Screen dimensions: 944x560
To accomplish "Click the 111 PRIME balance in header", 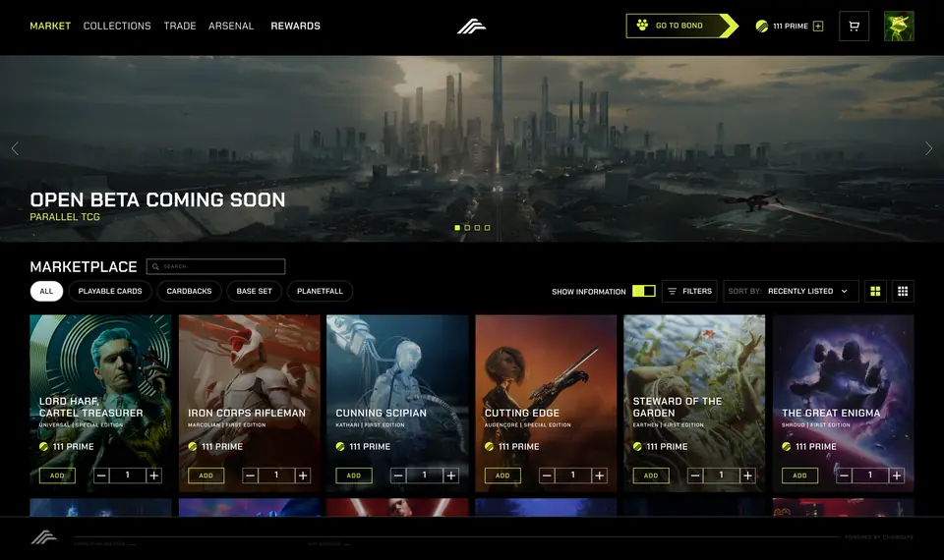I will (x=782, y=26).
